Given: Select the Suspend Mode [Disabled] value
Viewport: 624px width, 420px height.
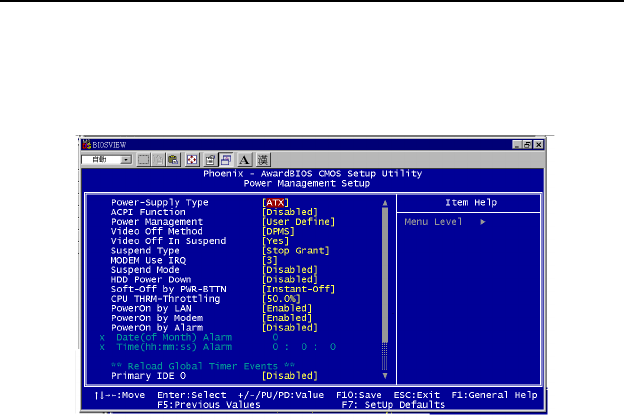Looking at the screenshot, I should pos(290,270).
